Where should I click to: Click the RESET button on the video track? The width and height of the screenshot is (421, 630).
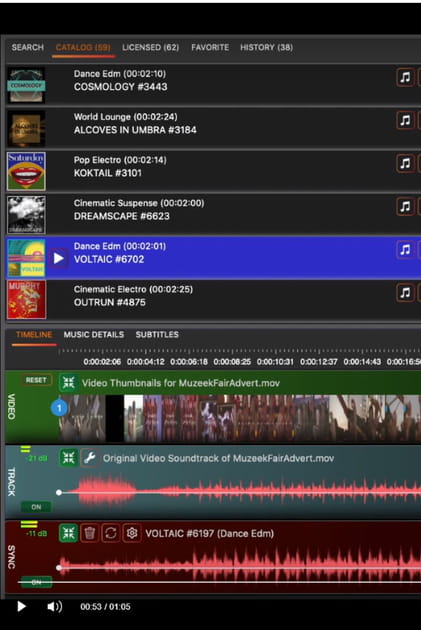[x=36, y=380]
